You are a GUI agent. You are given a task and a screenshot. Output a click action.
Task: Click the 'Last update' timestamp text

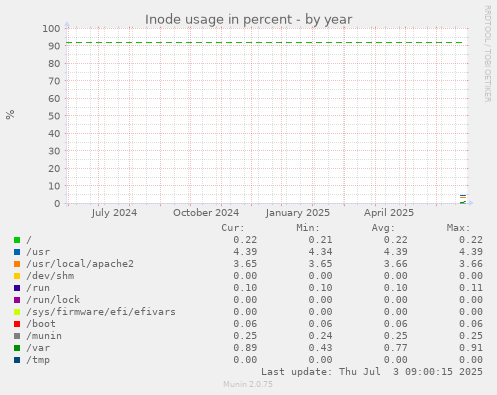point(372,372)
